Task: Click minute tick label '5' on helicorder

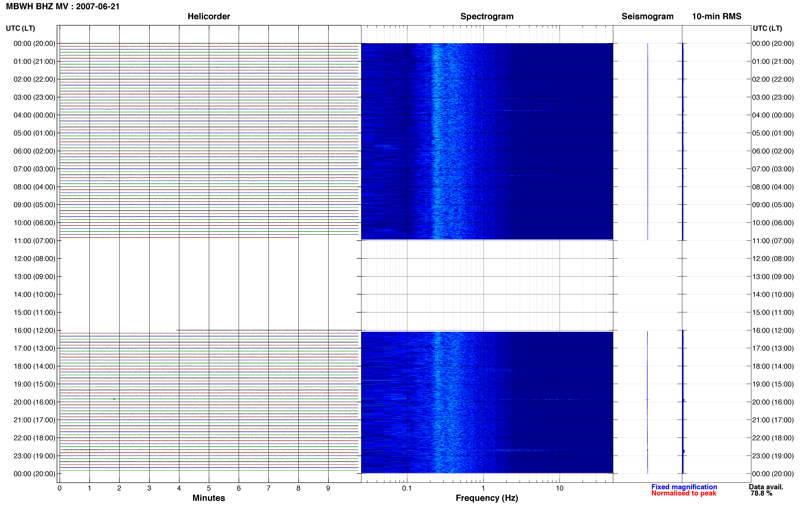Action: click(x=209, y=488)
